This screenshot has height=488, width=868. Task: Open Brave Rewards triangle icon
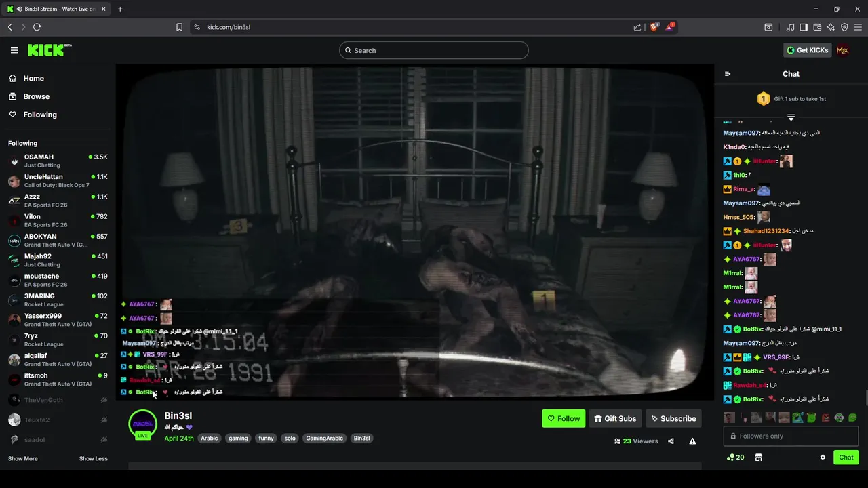tap(671, 27)
